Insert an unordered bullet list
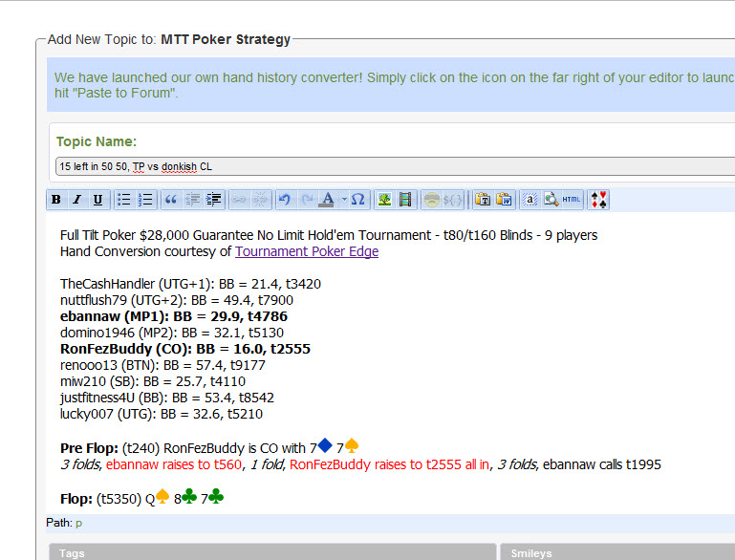735x560 pixels. pos(123,200)
